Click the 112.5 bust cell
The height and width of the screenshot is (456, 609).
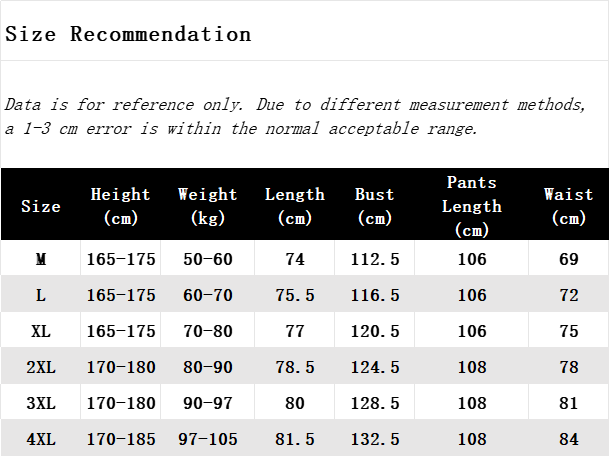coord(375,260)
